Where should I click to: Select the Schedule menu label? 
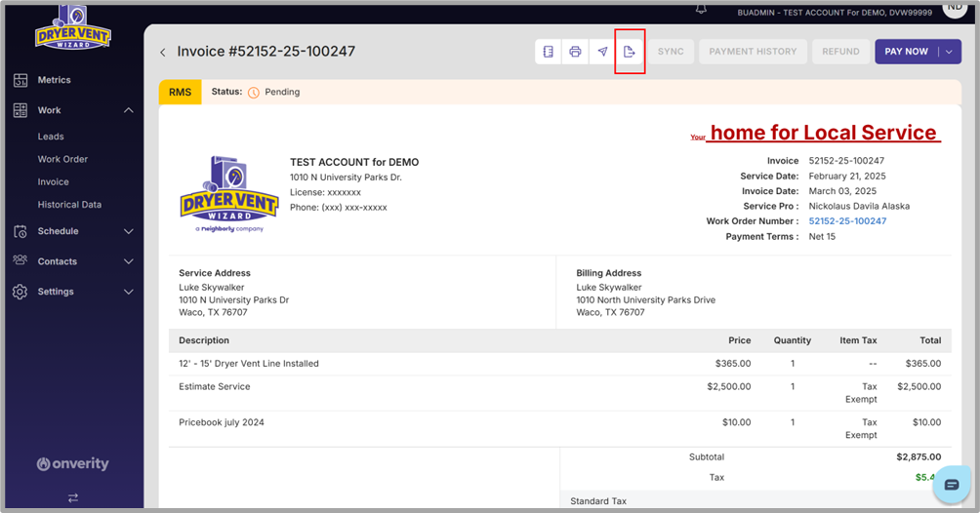(59, 231)
